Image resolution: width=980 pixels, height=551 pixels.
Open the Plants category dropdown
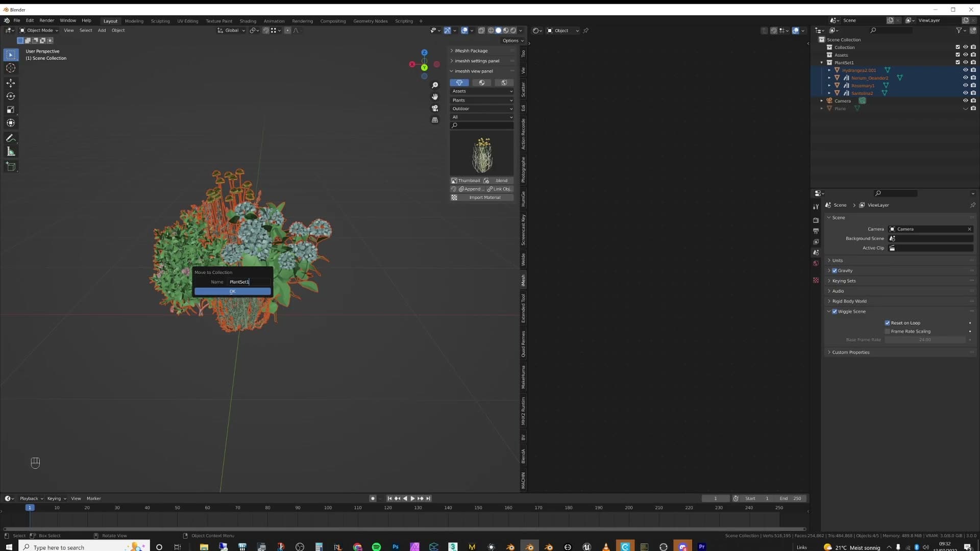point(482,101)
